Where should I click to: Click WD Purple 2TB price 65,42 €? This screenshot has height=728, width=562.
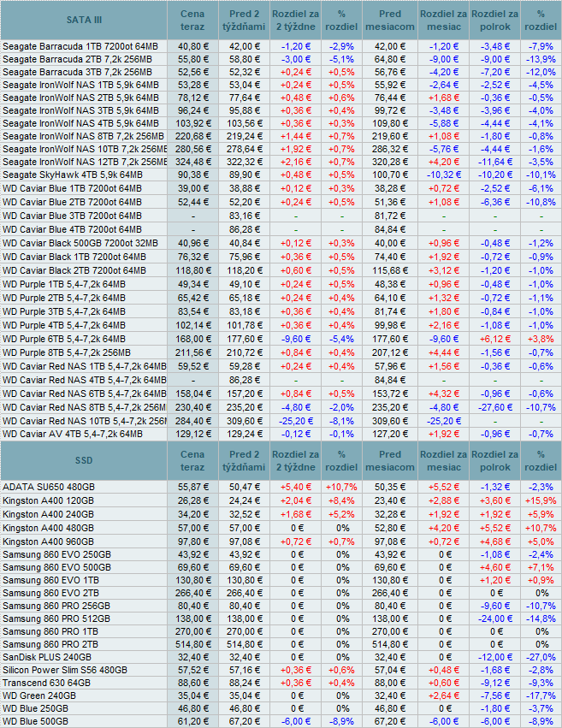click(x=193, y=298)
